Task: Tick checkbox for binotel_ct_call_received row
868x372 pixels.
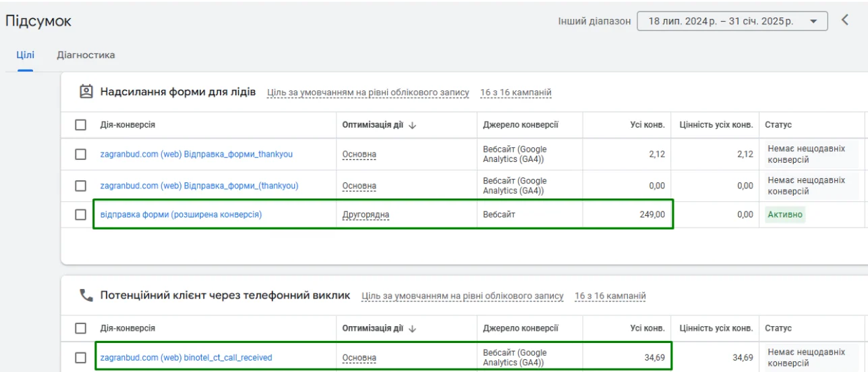Action: tap(81, 357)
